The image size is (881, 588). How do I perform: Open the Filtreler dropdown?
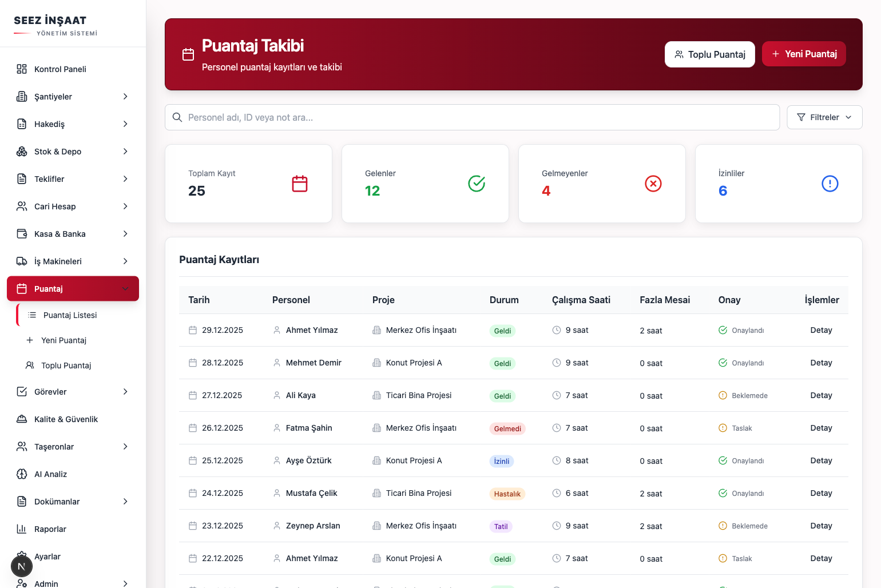tap(824, 117)
